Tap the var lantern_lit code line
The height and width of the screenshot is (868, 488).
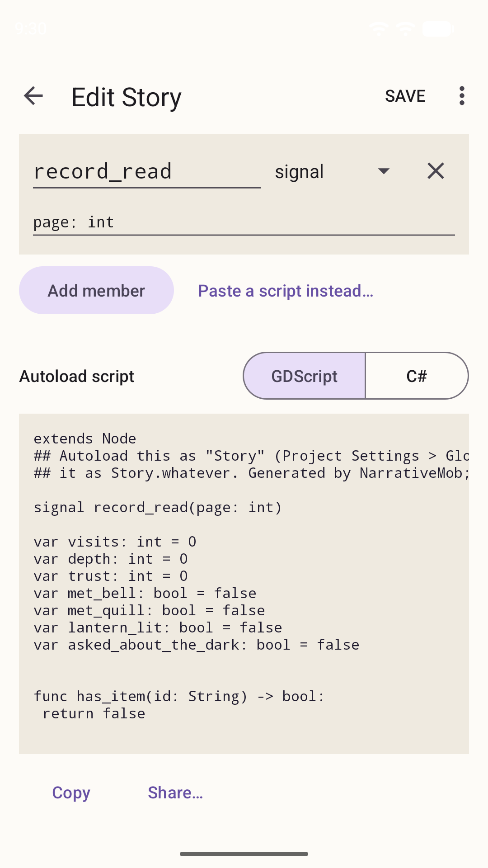(158, 628)
